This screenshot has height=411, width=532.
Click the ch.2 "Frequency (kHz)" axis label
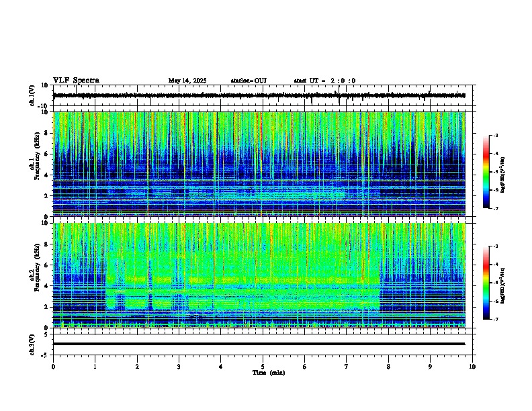click(38, 267)
